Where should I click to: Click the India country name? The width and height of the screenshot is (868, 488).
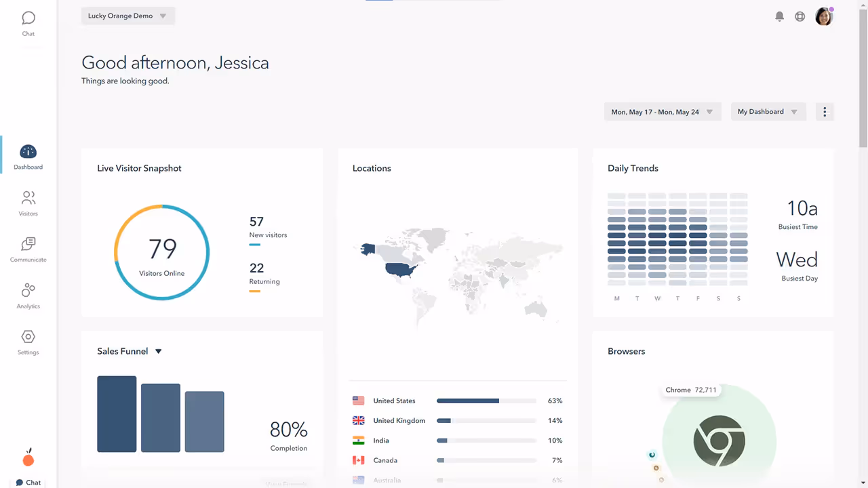381,441
